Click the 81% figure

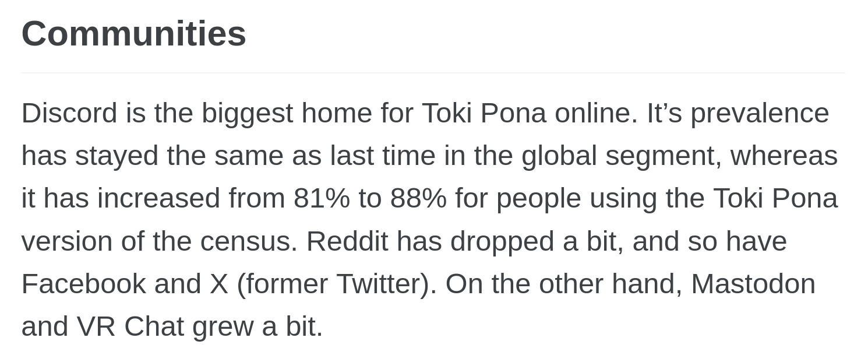pos(322,198)
